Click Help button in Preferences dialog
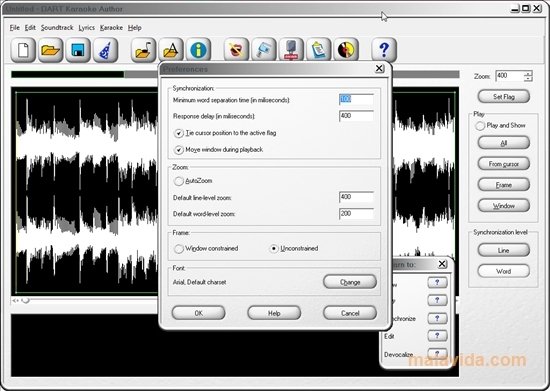This screenshot has width=550, height=391. tap(274, 313)
